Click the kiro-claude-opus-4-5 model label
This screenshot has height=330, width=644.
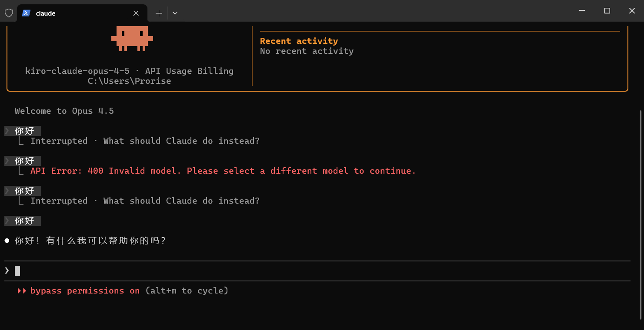[77, 71]
